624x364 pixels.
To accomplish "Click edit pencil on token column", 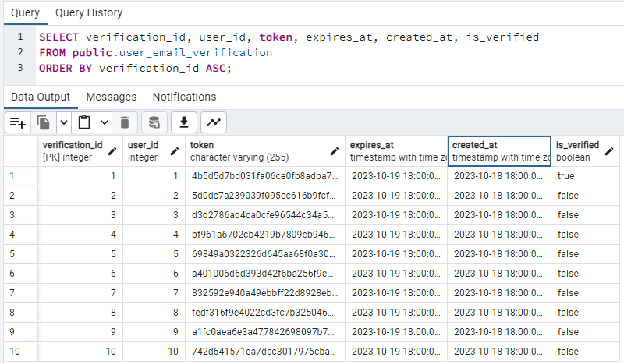I will pyautogui.click(x=335, y=151).
